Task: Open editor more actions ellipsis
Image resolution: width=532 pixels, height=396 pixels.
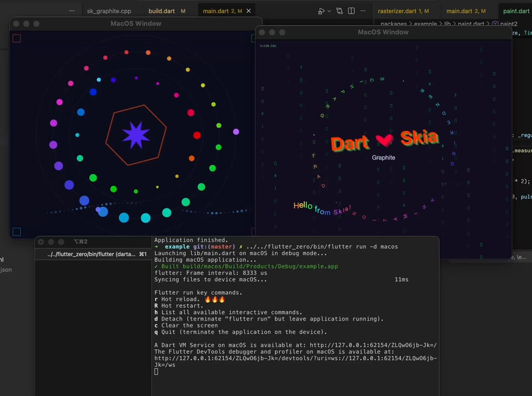Action: (x=363, y=11)
